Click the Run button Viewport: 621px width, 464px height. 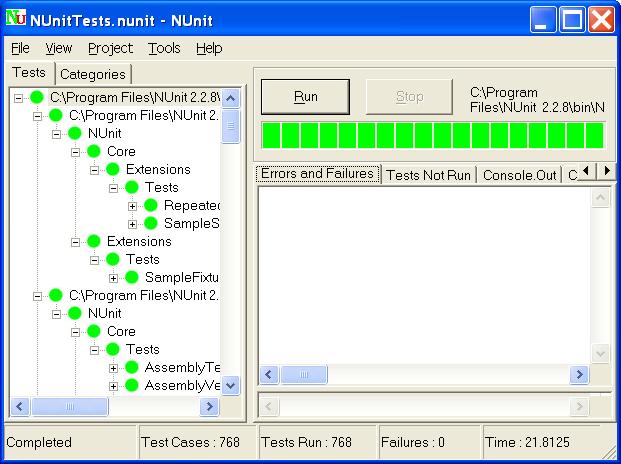click(305, 97)
